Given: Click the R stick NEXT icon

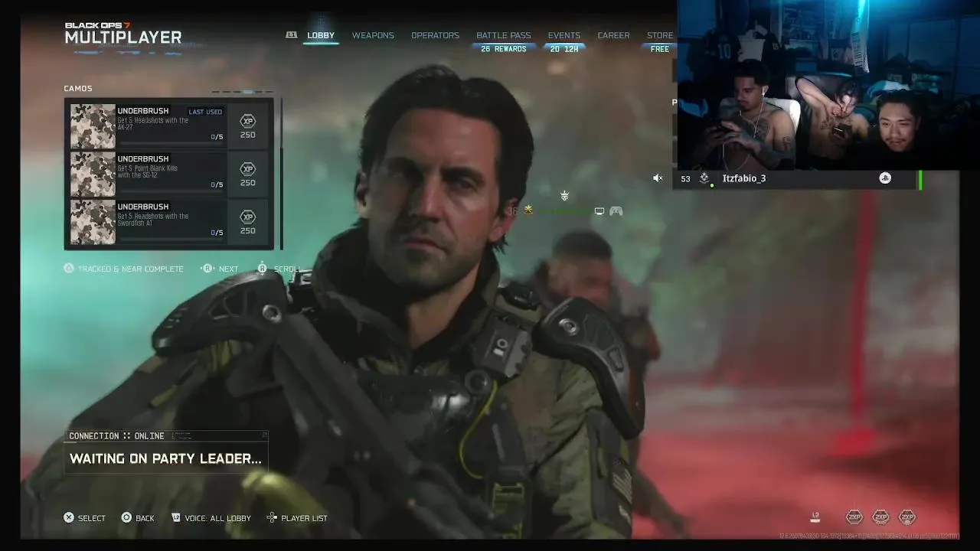Looking at the screenshot, I should point(207,269).
